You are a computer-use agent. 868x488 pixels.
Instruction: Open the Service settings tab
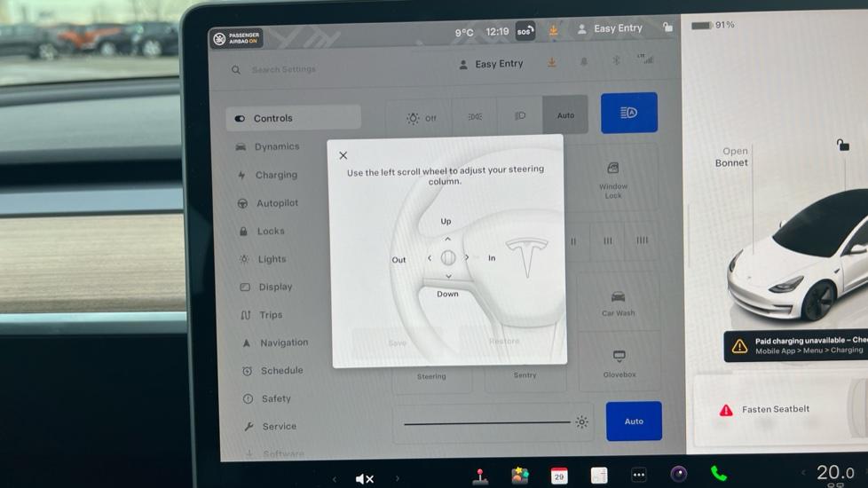point(271,426)
